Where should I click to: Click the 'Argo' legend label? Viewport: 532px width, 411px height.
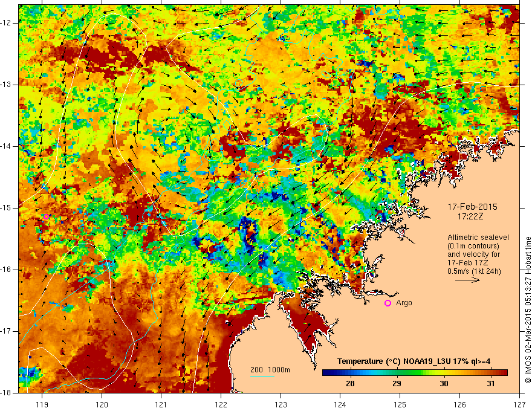pos(404,303)
